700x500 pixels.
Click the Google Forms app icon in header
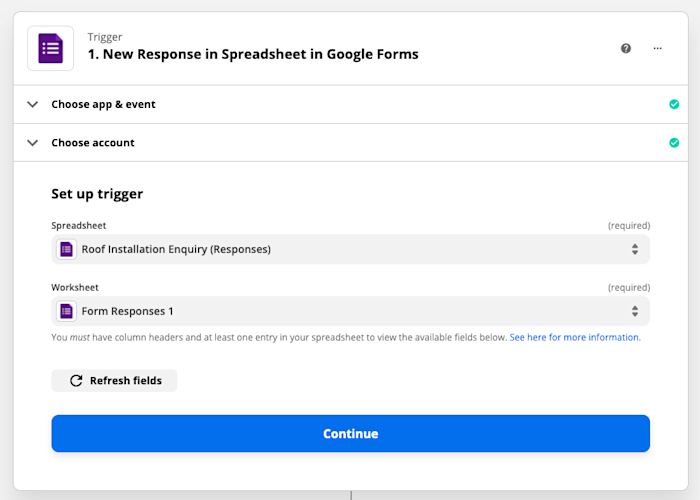(x=50, y=48)
